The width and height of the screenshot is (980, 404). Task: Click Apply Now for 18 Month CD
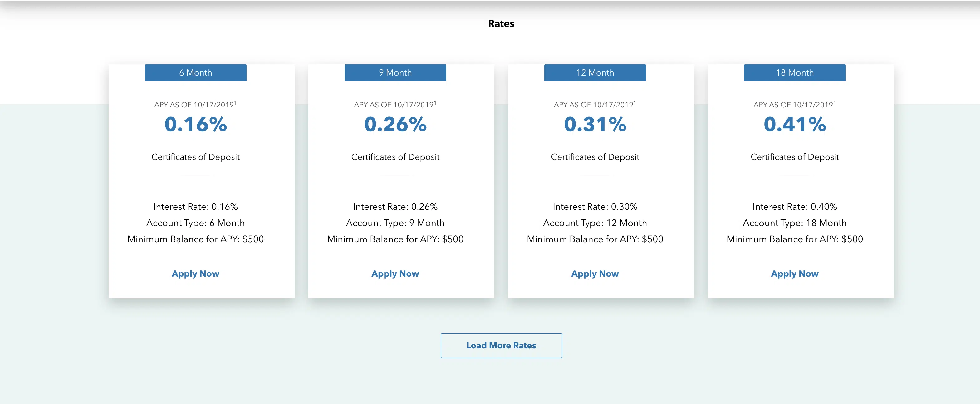click(x=794, y=273)
